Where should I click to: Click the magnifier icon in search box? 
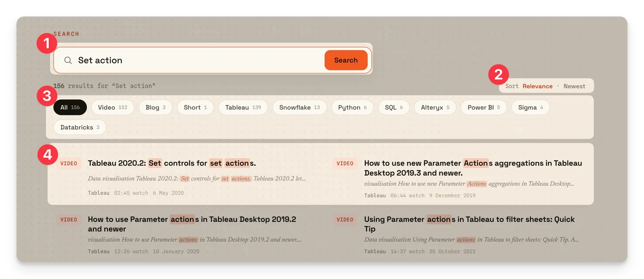click(68, 60)
